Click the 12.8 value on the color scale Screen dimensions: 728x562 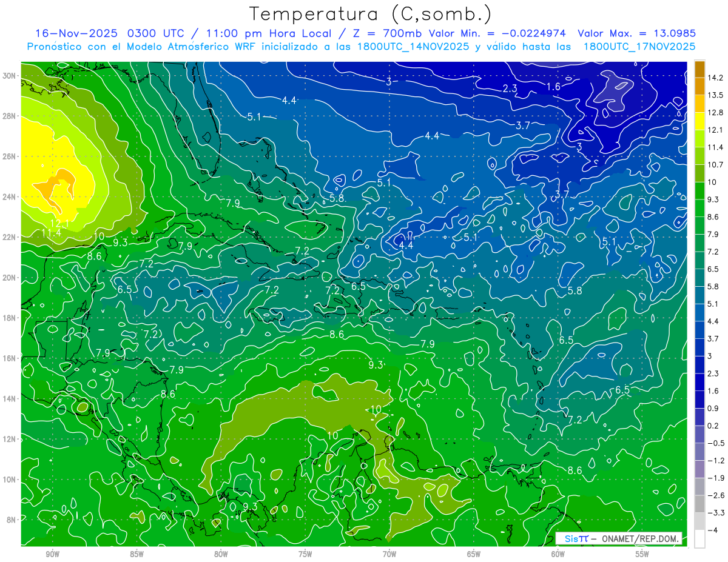[x=715, y=112]
